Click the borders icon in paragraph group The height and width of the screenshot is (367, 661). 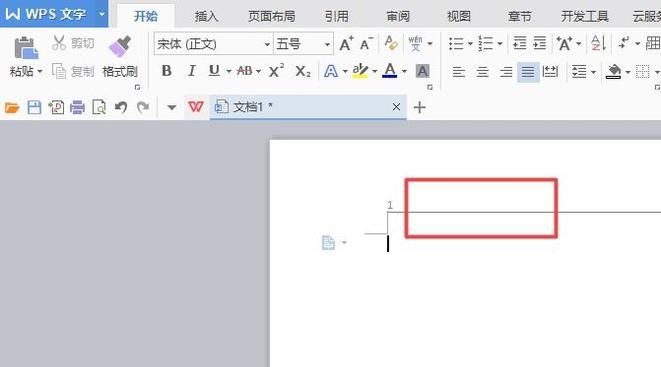(643, 72)
